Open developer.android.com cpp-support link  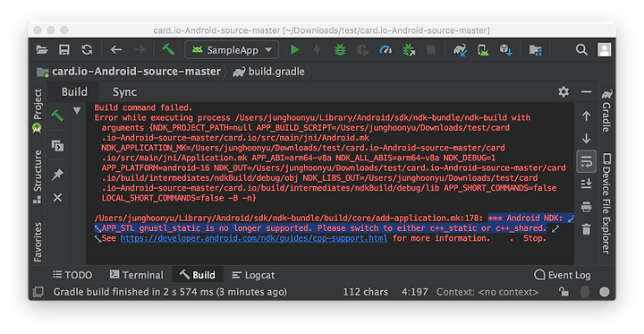coord(253,238)
